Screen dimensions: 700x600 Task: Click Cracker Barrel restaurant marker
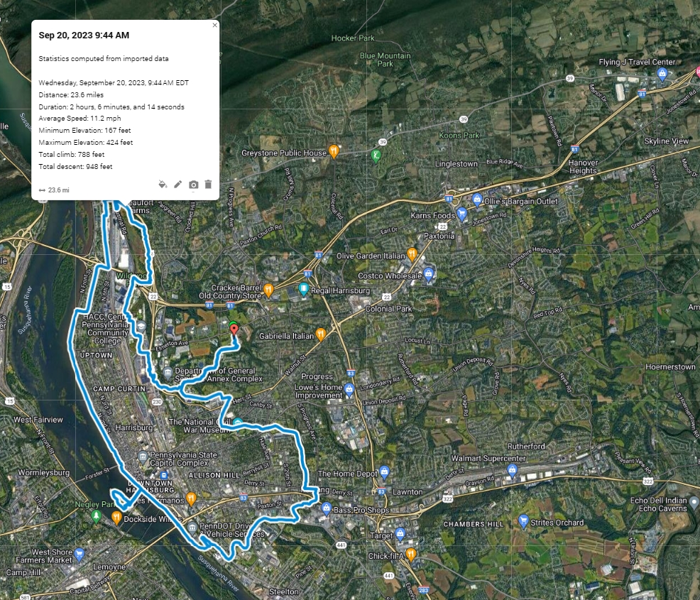click(x=268, y=289)
